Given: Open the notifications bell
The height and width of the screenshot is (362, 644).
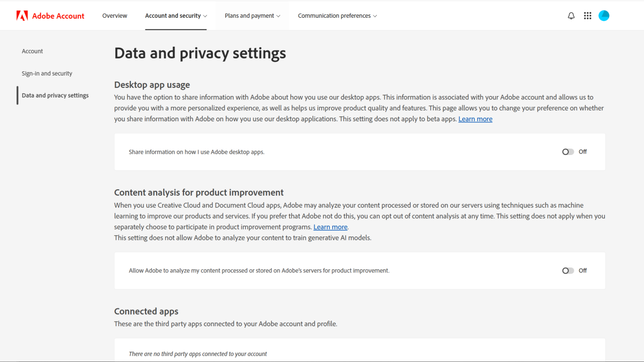Looking at the screenshot, I should [571, 16].
